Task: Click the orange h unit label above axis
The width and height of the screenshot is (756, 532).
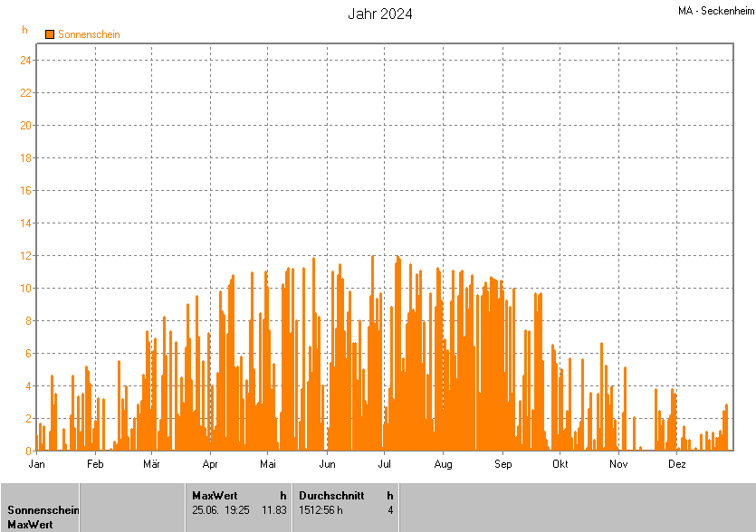Action: tap(25, 30)
